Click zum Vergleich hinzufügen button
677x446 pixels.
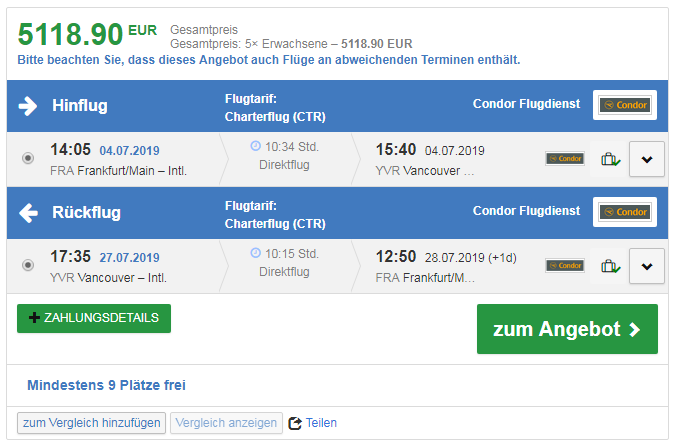pyautogui.click(x=92, y=423)
